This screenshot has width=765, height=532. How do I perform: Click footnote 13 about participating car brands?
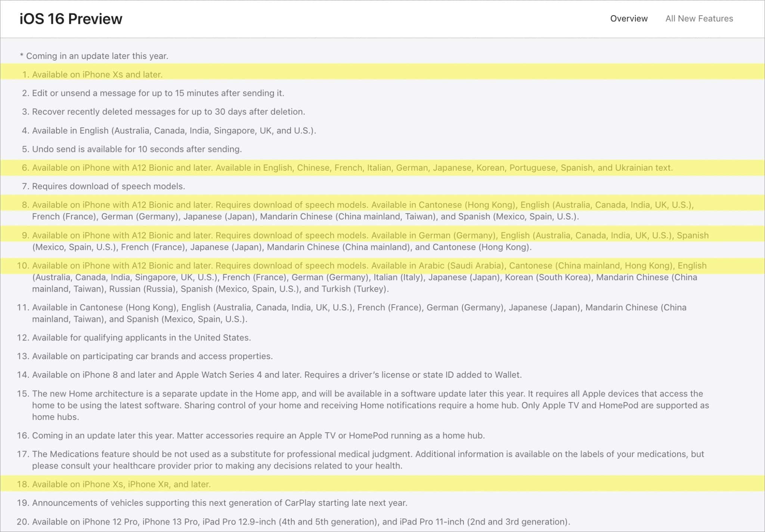pos(145,356)
